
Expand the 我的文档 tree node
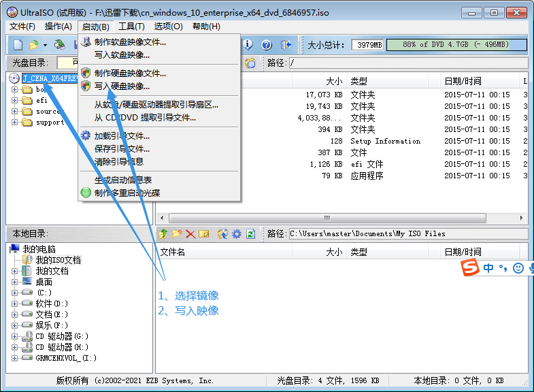click(14, 272)
